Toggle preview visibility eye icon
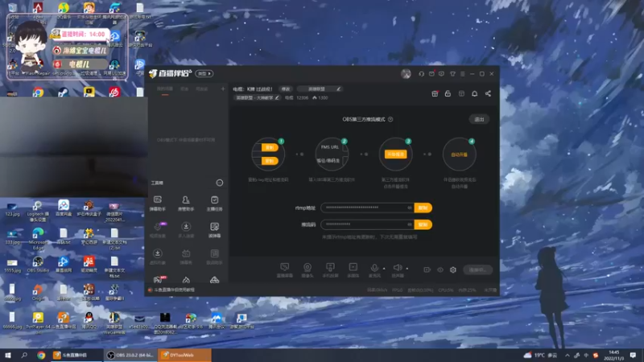This screenshot has height=362, width=644. (x=440, y=269)
